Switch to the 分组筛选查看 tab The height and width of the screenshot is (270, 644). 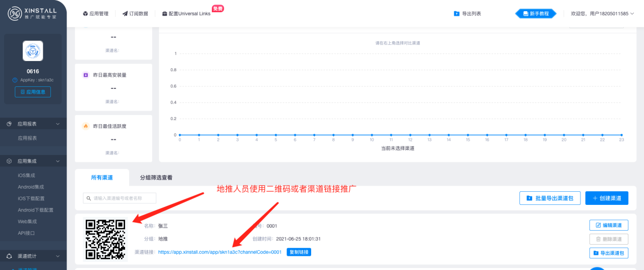pos(156,178)
